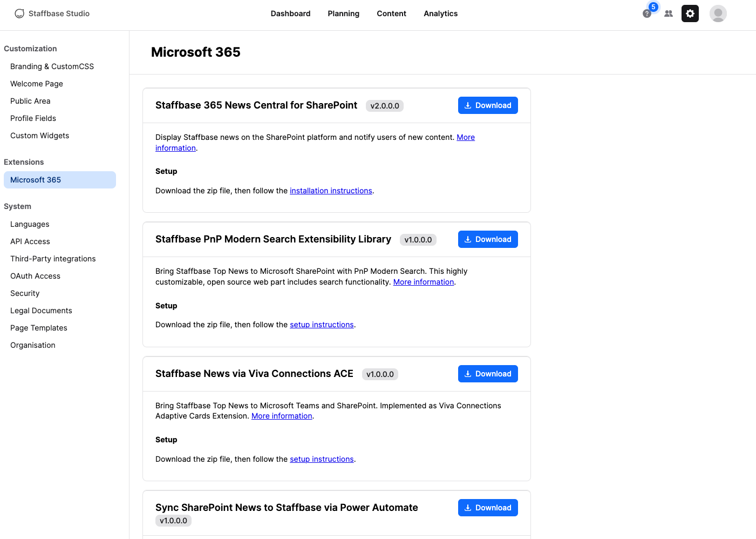Click the System section header
The width and height of the screenshot is (756, 539).
point(17,206)
